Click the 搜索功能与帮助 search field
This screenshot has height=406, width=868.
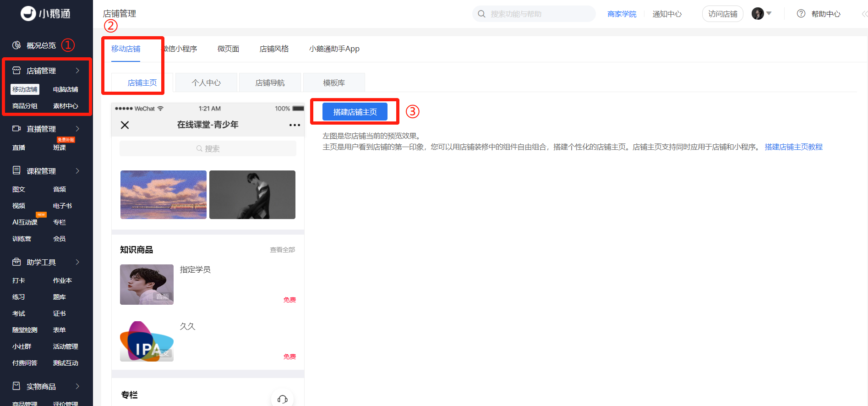pyautogui.click(x=534, y=14)
